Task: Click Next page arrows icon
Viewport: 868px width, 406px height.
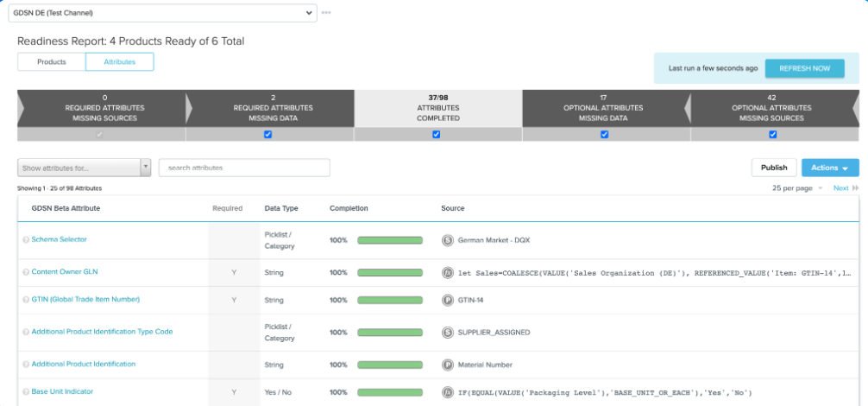Action: pos(856,188)
